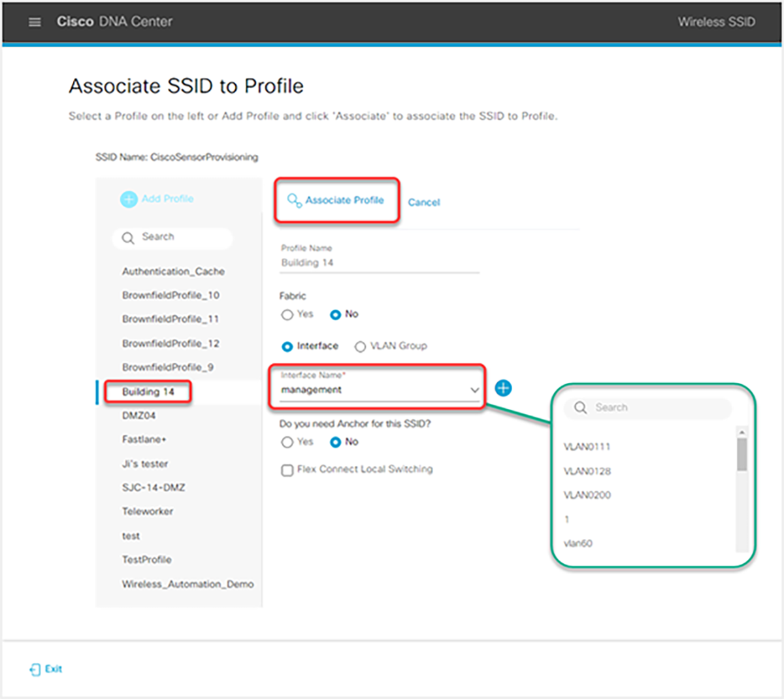
Task: Click the Wireless SSID header text
Action: 716,22
